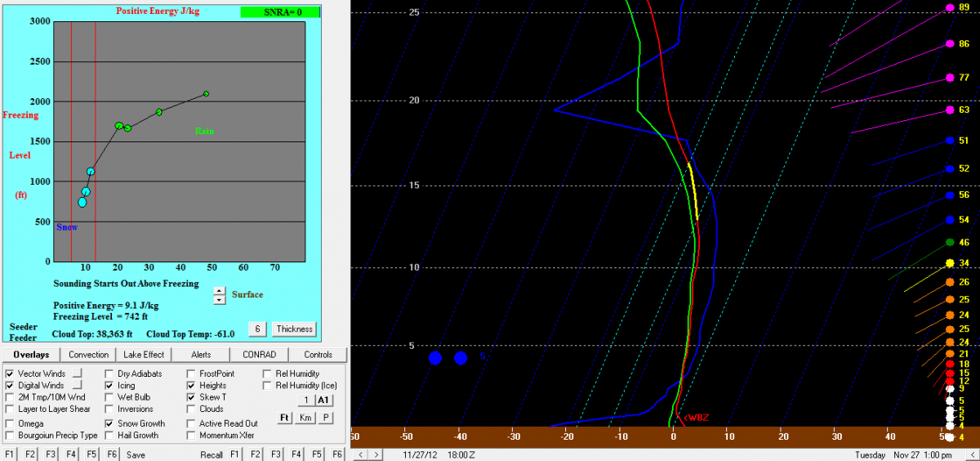Disable the Icing overlay checkbox
The height and width of the screenshot is (461, 980).
click(x=109, y=385)
